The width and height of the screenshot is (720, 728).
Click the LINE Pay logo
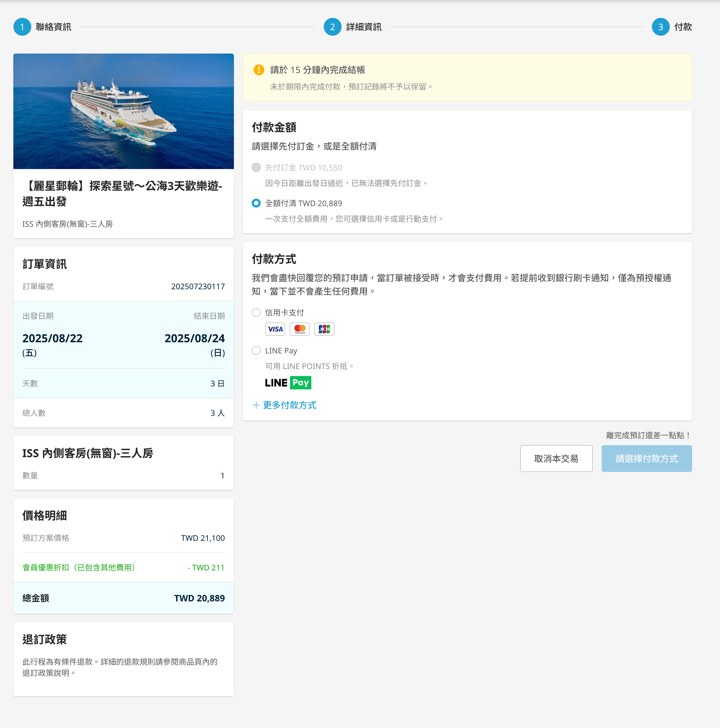[288, 383]
